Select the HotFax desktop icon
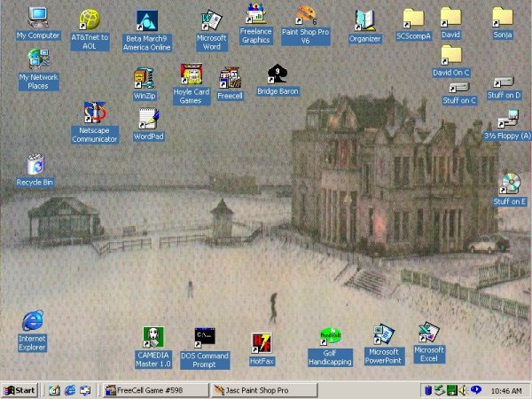The width and height of the screenshot is (532, 399). coord(262,343)
